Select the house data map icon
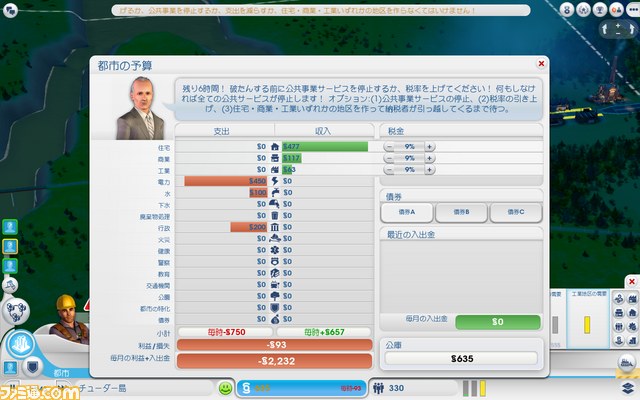 [632, 313]
